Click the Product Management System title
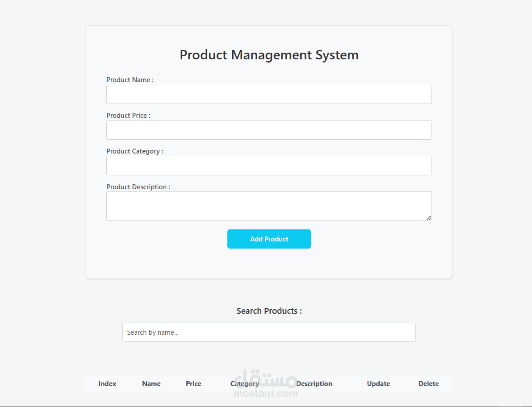532x407 pixels. (269, 54)
